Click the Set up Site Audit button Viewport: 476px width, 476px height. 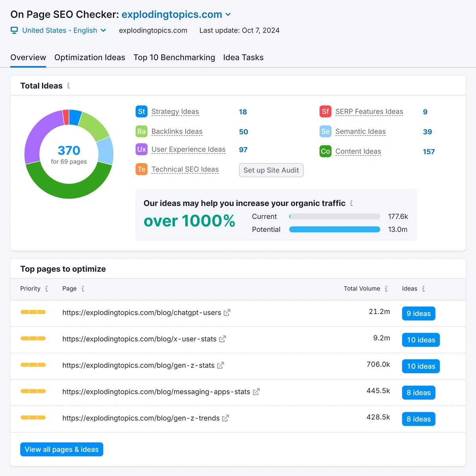(x=271, y=170)
